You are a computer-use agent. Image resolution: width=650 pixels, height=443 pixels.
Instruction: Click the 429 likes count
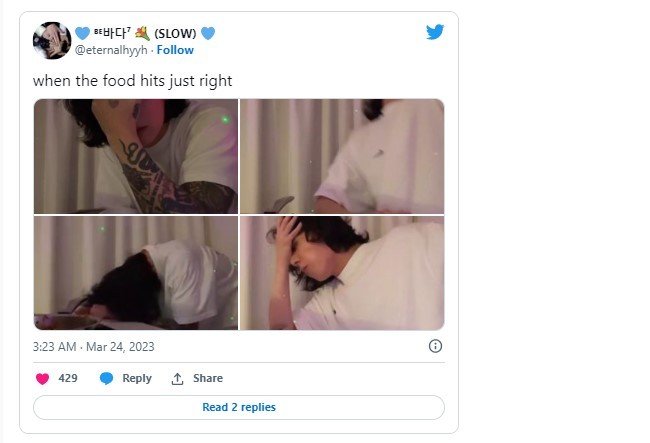click(x=68, y=379)
